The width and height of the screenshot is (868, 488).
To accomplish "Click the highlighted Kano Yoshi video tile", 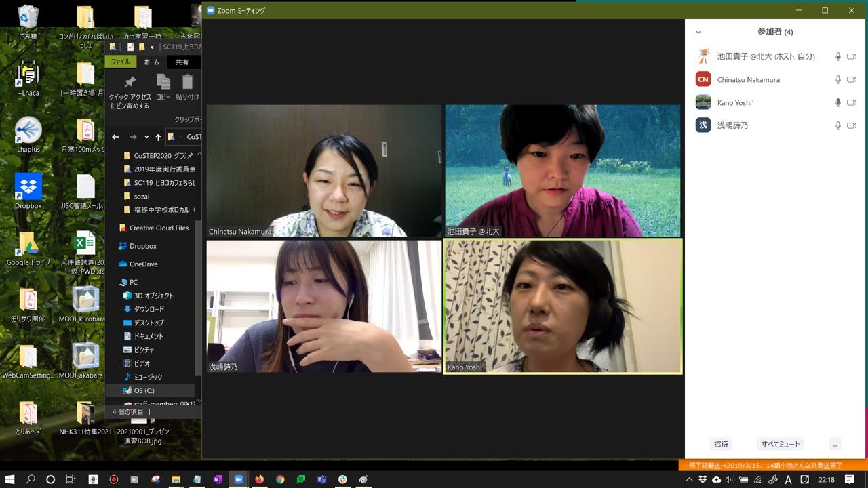I will tap(563, 306).
